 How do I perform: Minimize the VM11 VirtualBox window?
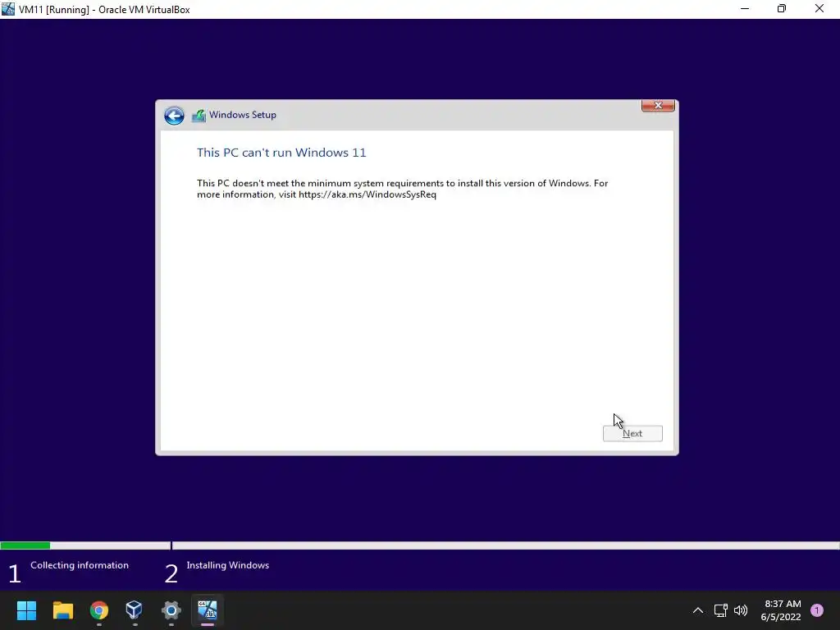pyautogui.click(x=745, y=9)
